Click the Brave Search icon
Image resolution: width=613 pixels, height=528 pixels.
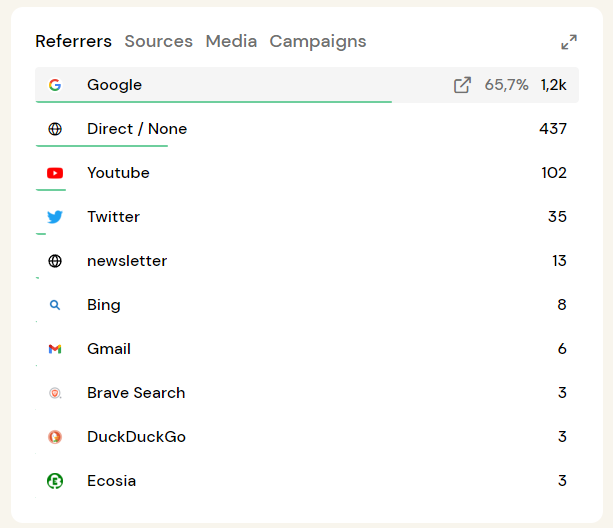[55, 393]
